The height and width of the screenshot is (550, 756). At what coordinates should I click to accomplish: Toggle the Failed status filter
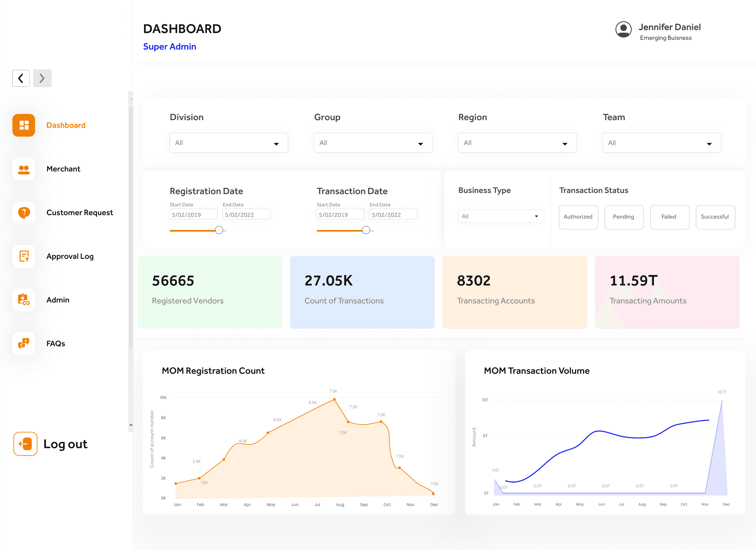click(x=670, y=217)
